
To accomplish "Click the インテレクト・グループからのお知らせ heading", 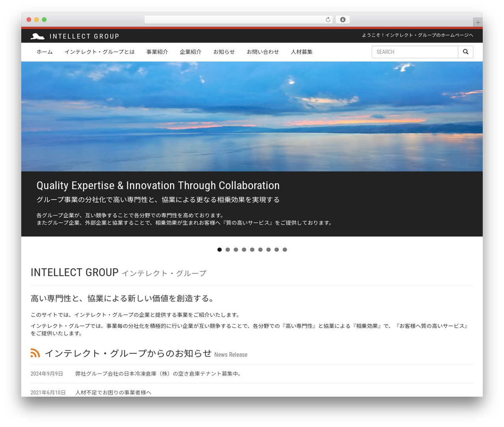I will 128,353.
